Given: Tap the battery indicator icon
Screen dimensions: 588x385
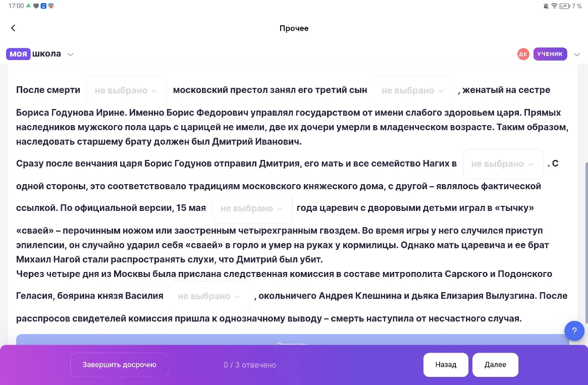Looking at the screenshot, I should pos(564,6).
